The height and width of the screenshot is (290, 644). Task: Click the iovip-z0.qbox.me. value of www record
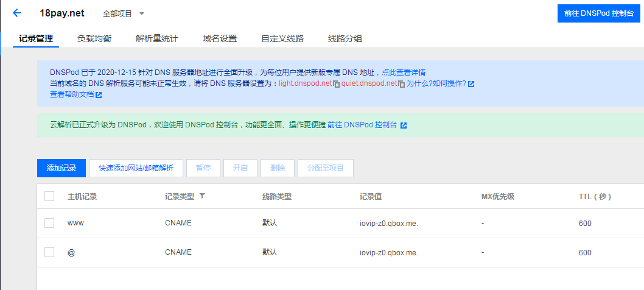pos(388,223)
